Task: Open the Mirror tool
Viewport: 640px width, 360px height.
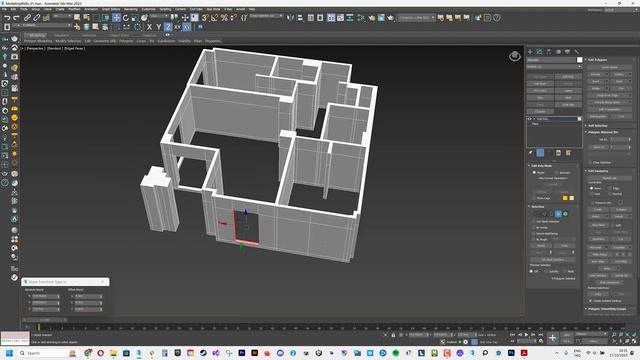Action: pos(290,18)
